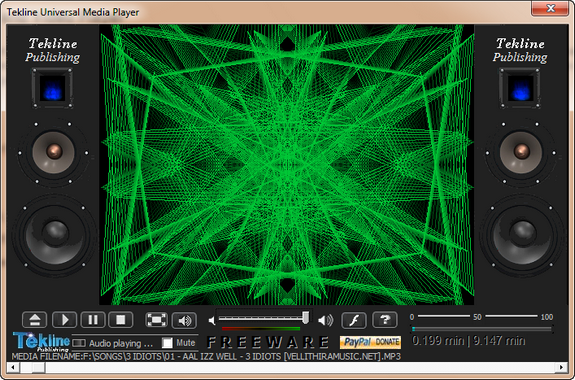The image size is (575, 380).
Task: Click the left arrow of horizontal scrollbar
Action: [x=13, y=367]
